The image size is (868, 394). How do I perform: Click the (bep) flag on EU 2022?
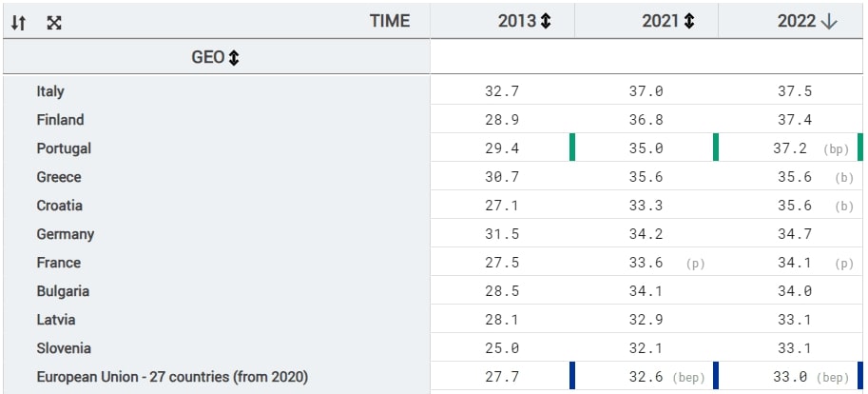[833, 378]
